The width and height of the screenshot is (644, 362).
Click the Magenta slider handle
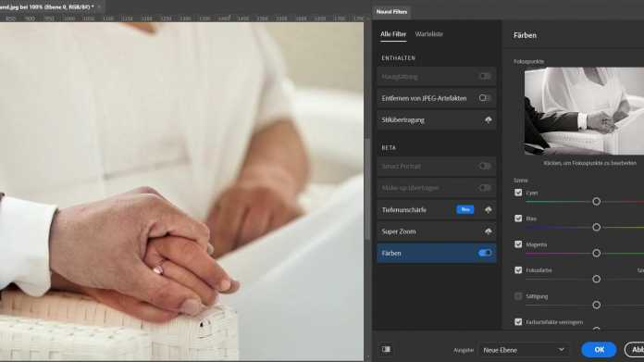pos(597,253)
